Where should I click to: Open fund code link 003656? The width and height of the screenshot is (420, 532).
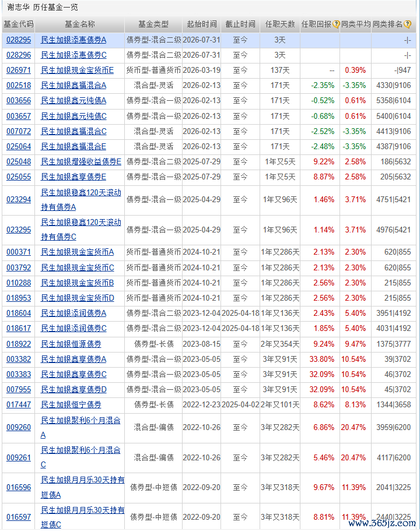tap(19, 101)
